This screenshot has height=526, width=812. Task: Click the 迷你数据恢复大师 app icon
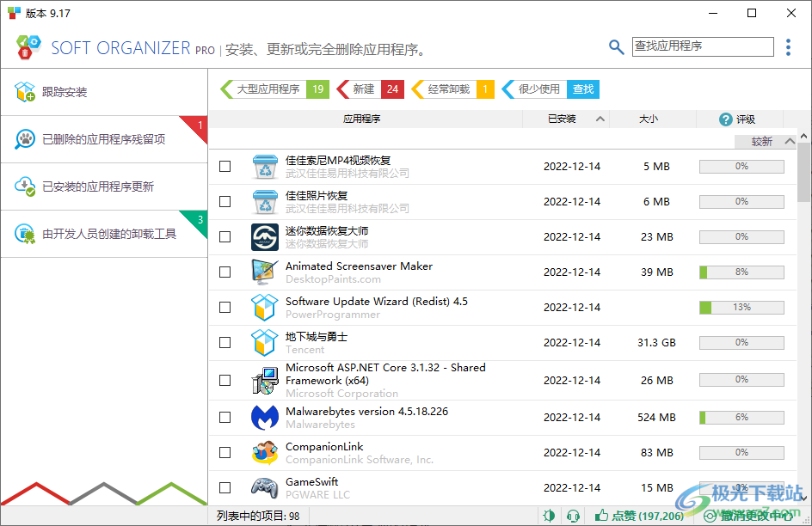click(265, 237)
